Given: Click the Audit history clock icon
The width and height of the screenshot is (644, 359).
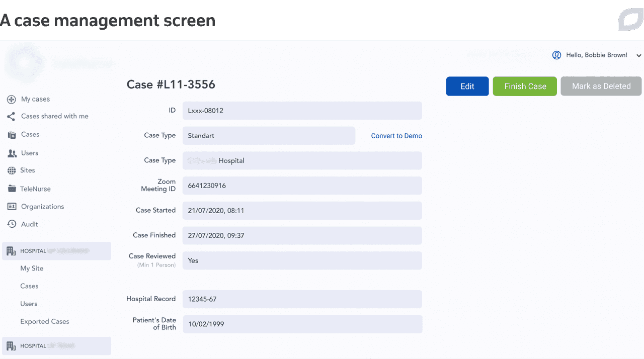Looking at the screenshot, I should point(12,224).
